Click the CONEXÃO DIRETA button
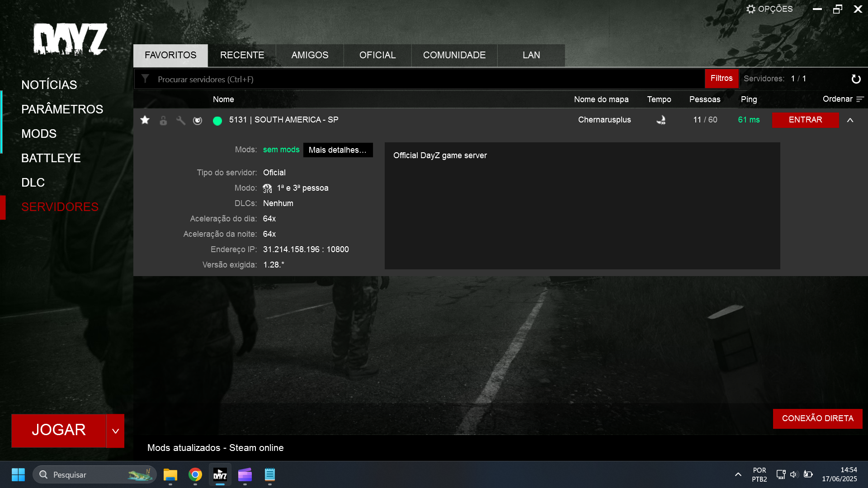Screen dimensions: 868x488 817,418
